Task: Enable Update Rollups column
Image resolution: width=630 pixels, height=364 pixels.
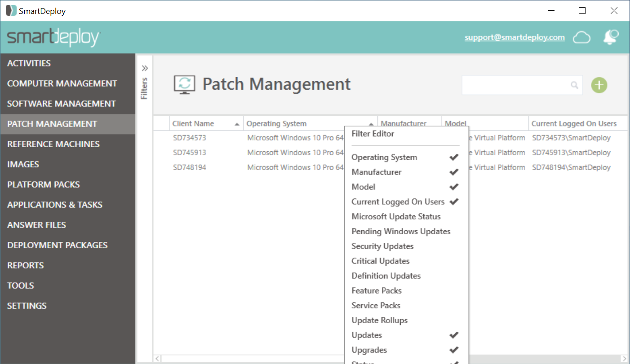Action: coord(406,320)
